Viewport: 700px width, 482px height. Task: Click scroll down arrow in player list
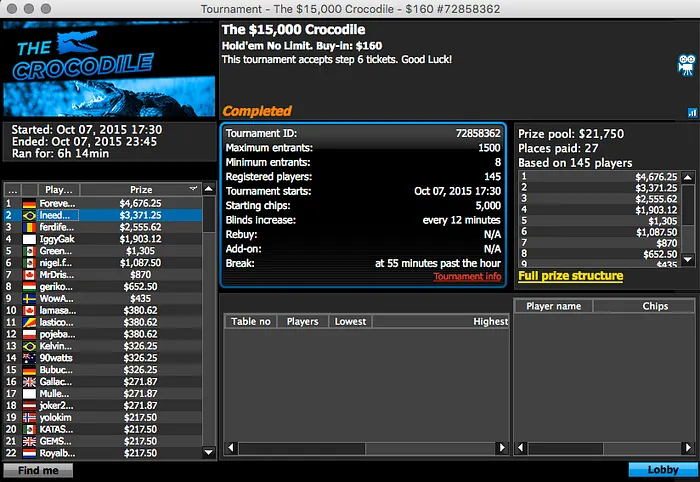pyautogui.click(x=209, y=452)
